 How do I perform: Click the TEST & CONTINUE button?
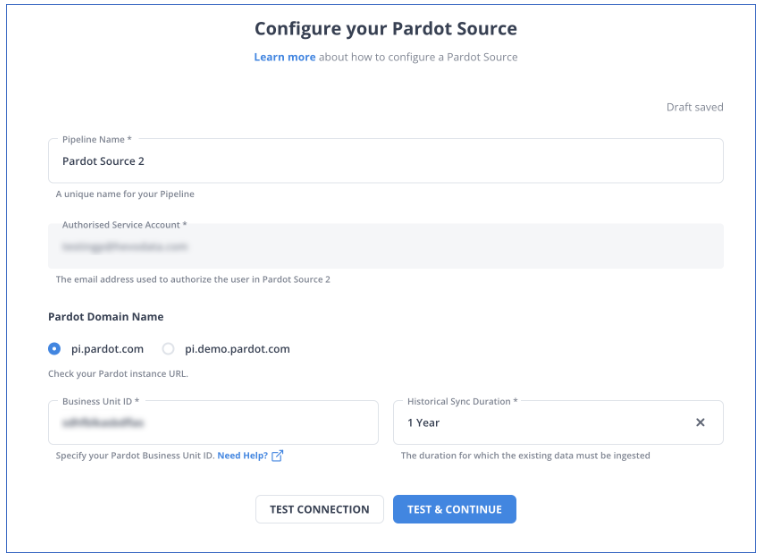(x=454, y=509)
